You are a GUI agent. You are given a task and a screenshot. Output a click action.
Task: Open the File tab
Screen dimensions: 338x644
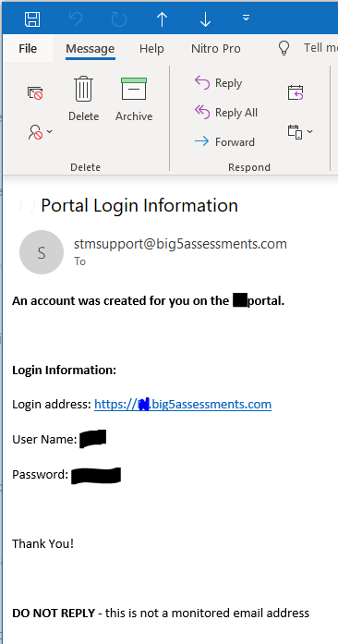28,48
